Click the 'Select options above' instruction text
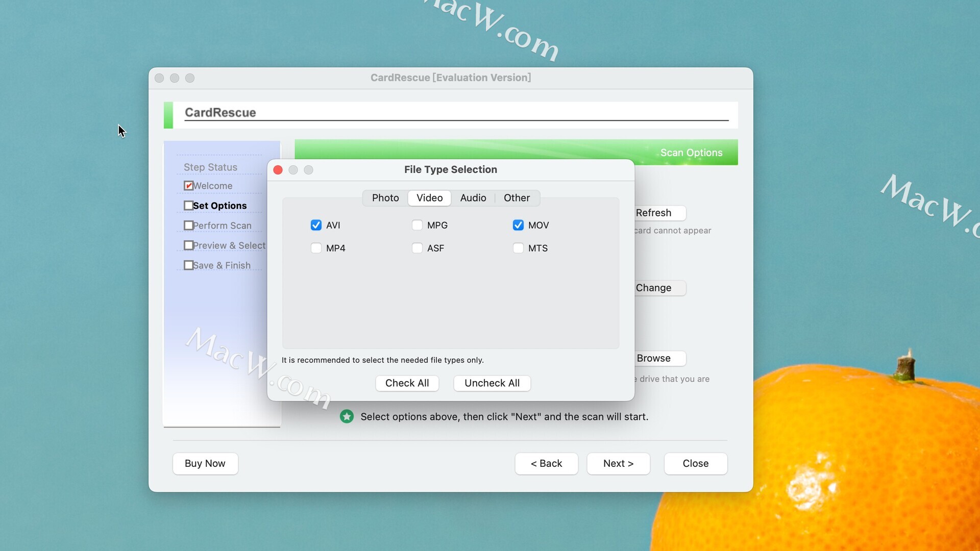The width and height of the screenshot is (980, 551). tap(504, 417)
